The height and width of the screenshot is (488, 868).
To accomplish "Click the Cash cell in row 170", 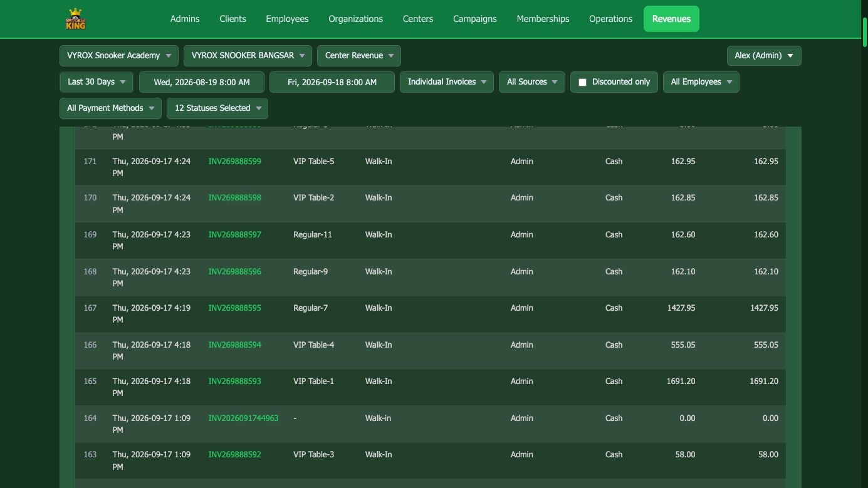I will coord(614,197).
